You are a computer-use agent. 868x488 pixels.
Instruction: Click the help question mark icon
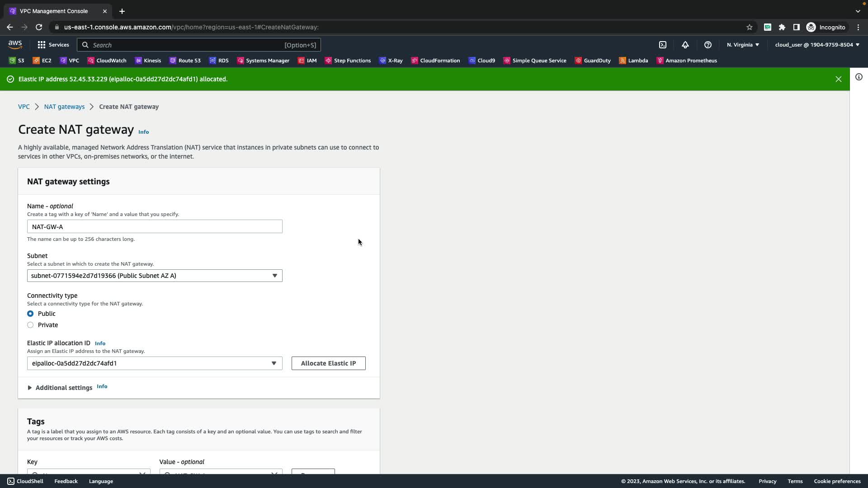coord(708,45)
